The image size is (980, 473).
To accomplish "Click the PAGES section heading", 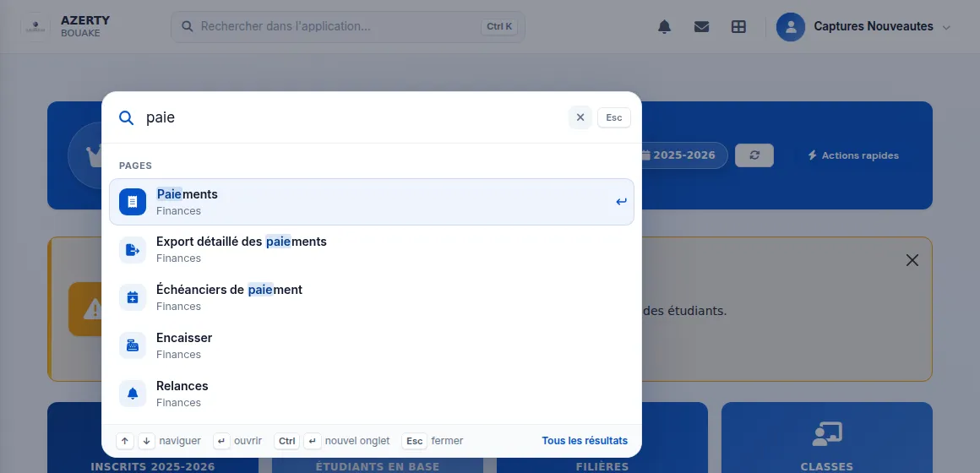I will tap(136, 166).
